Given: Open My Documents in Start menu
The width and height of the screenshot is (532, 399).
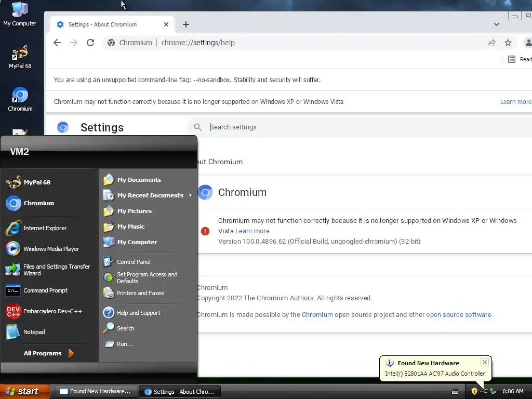Looking at the screenshot, I should [x=148, y=179].
